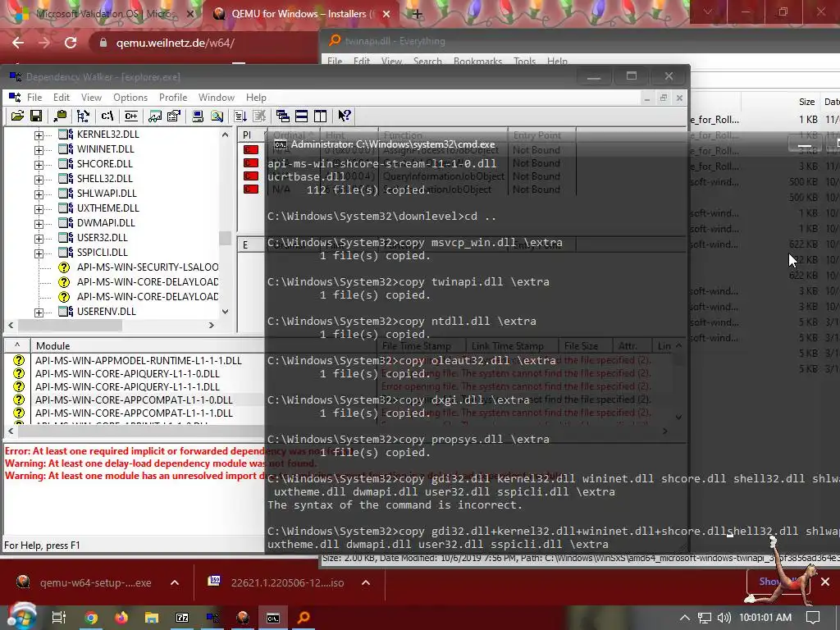The height and width of the screenshot is (630, 840).
Task: Toggle Auto Expand tree toolbar icon
Action: tap(83, 116)
